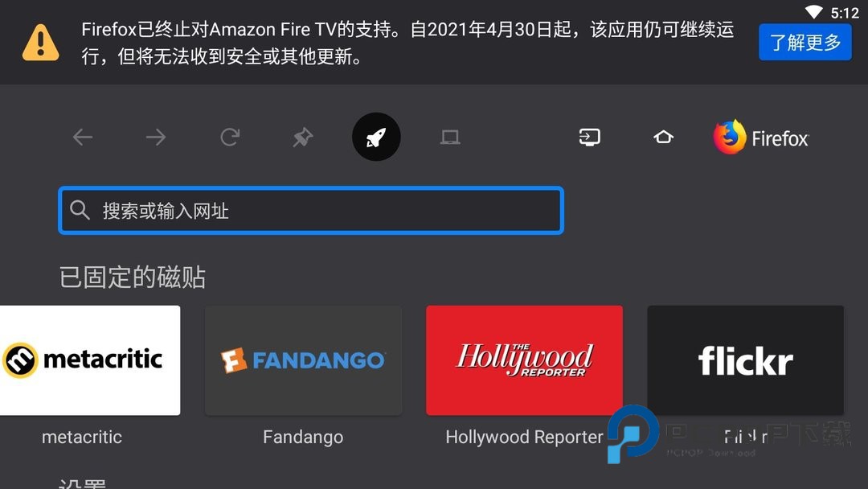Click the magnifying glass in the search bar
868x489 pixels.
point(79,210)
